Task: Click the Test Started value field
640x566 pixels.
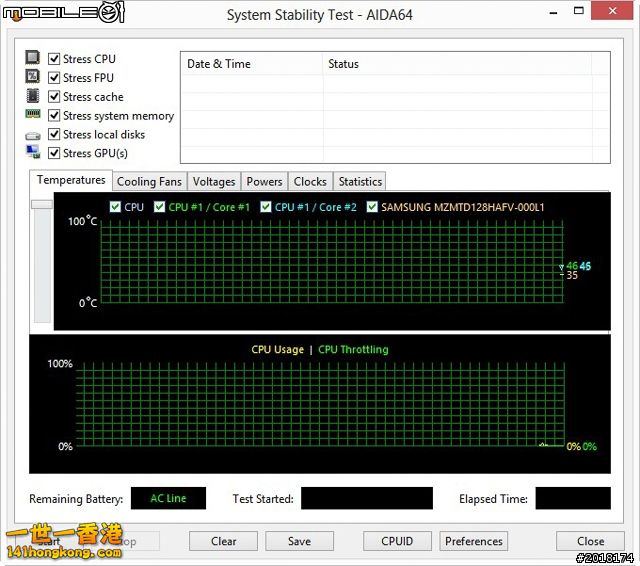Action: (367, 498)
